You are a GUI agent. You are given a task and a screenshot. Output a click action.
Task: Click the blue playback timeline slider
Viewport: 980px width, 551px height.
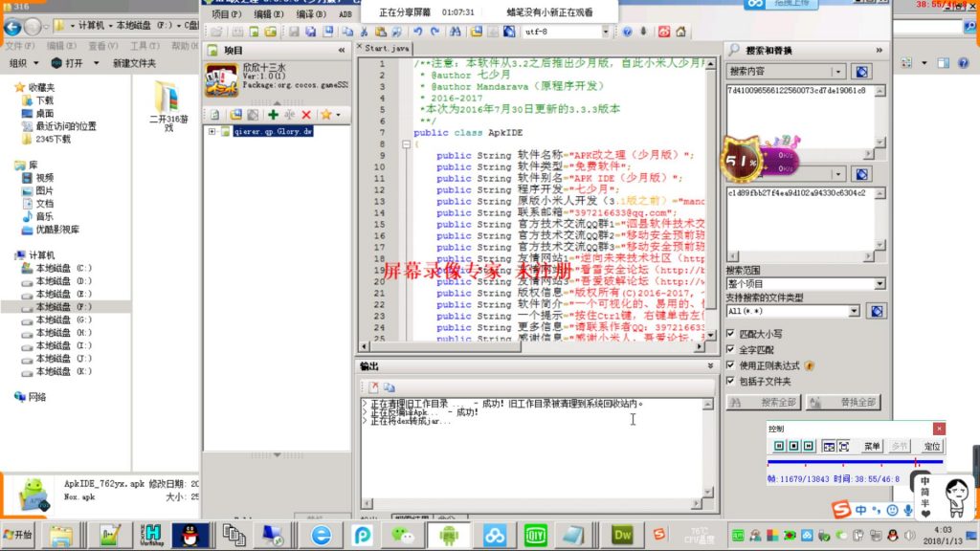(x=855, y=462)
